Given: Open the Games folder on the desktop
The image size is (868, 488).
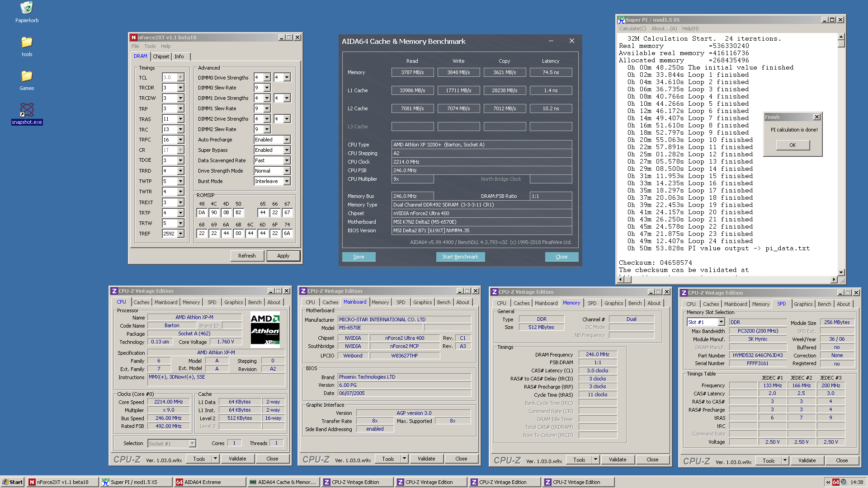Looking at the screenshot, I should [x=27, y=80].
